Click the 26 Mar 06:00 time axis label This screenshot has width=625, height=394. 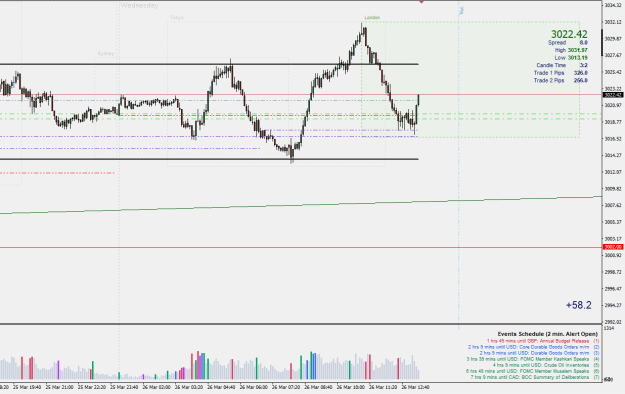coord(254,387)
